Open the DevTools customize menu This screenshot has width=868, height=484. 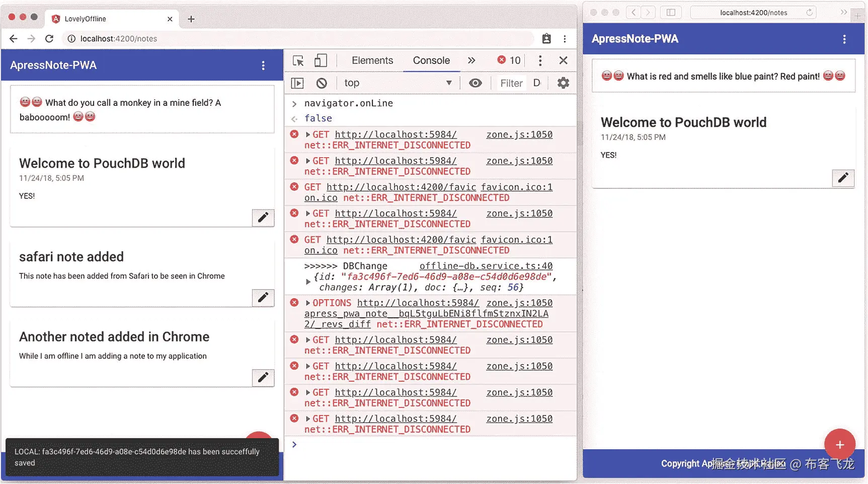pos(540,61)
